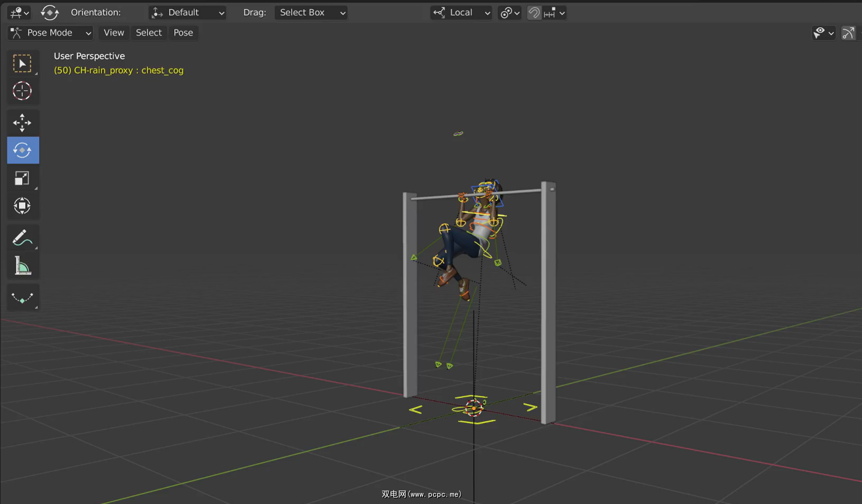Pick the Annotate pencil tool
Image resolution: width=862 pixels, height=504 pixels.
tap(22, 238)
